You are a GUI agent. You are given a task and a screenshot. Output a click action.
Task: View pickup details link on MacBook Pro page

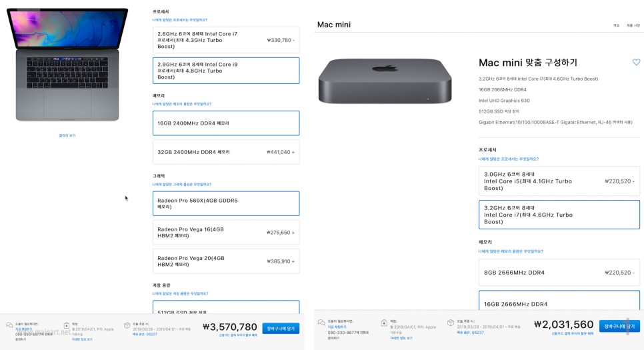pos(82,339)
